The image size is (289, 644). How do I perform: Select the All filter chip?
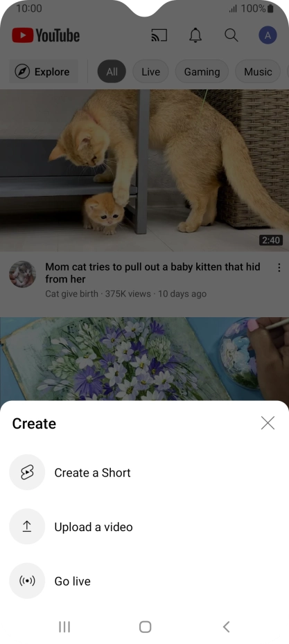pyautogui.click(x=112, y=72)
